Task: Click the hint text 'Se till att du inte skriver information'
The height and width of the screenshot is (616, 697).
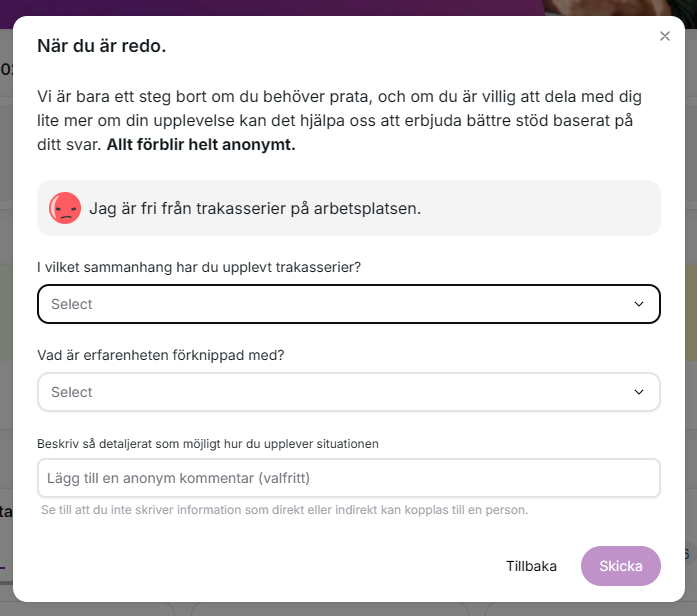Action: tap(284, 510)
